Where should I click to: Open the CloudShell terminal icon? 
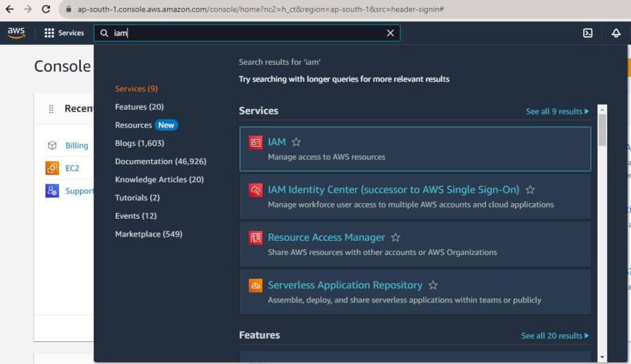tap(587, 33)
